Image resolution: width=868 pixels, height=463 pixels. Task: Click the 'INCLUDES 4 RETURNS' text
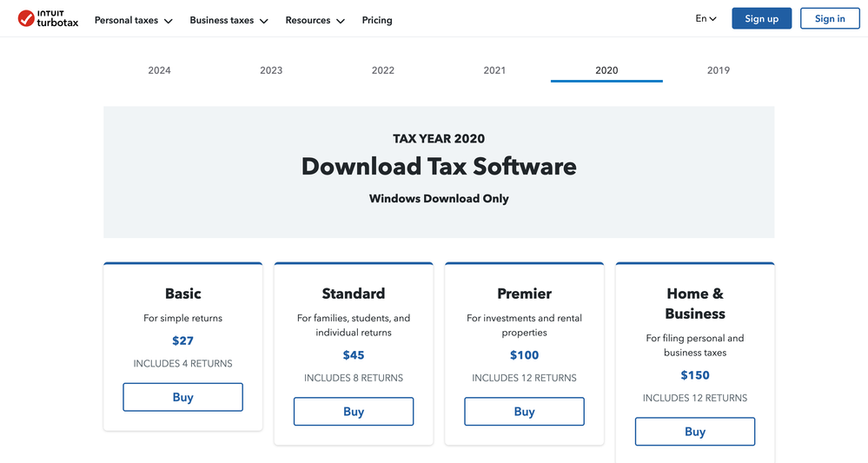(x=182, y=363)
